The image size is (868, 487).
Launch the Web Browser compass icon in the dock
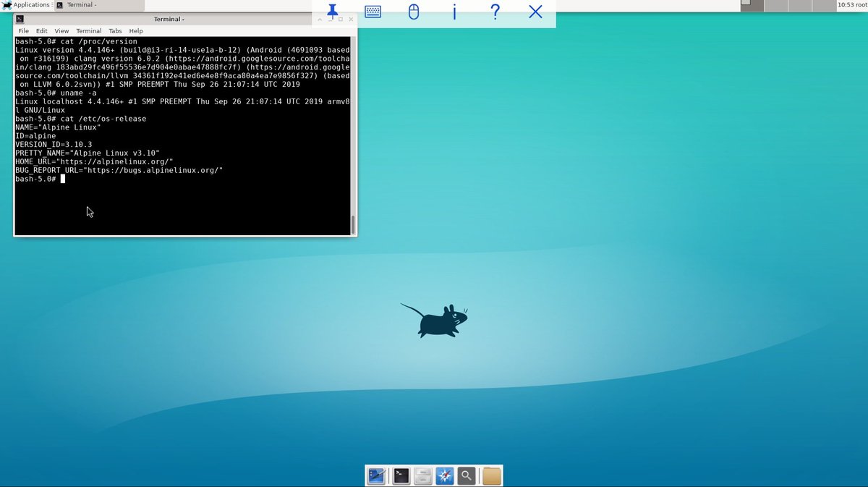pos(445,475)
